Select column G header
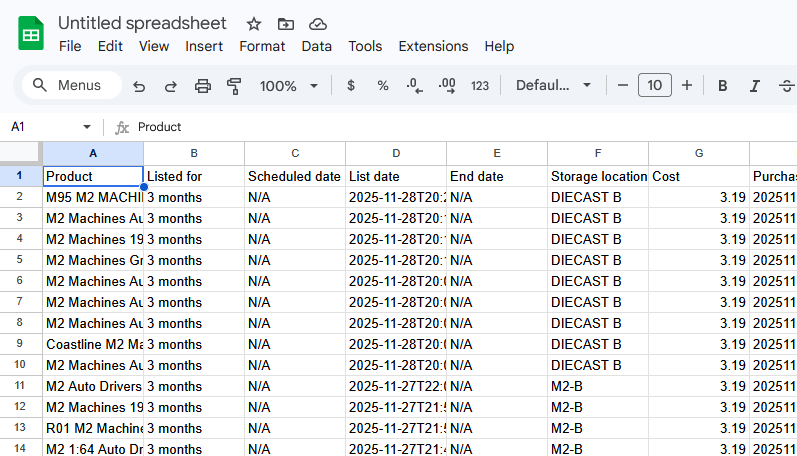Viewport: 797px width, 456px height. click(x=699, y=154)
